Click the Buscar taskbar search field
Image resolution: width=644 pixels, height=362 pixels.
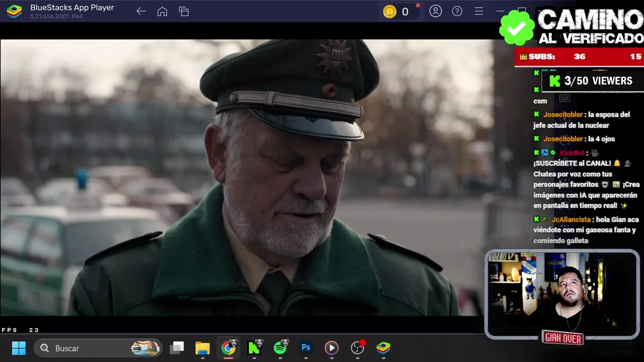pyautogui.click(x=98, y=348)
